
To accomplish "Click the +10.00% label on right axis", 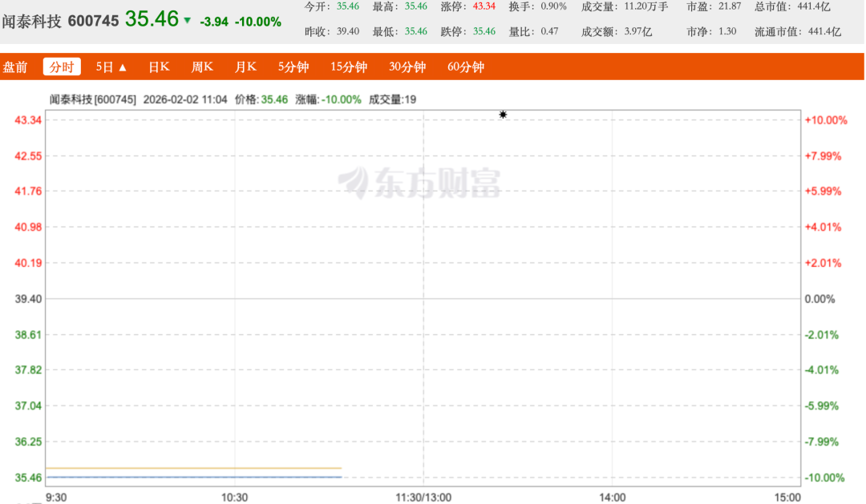I will [x=826, y=120].
